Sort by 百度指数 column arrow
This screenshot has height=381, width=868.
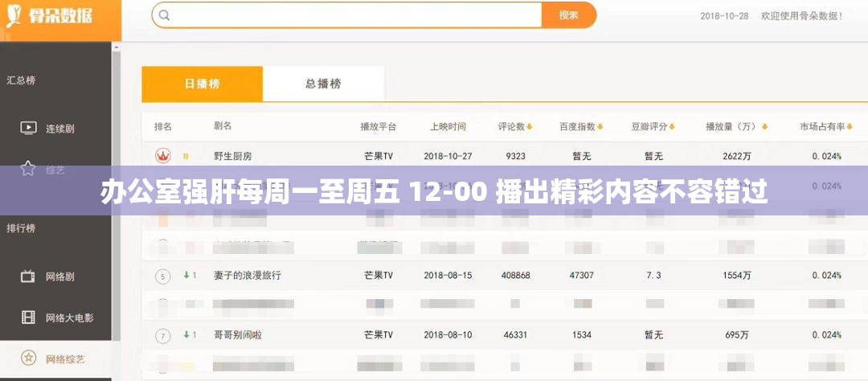tap(600, 127)
